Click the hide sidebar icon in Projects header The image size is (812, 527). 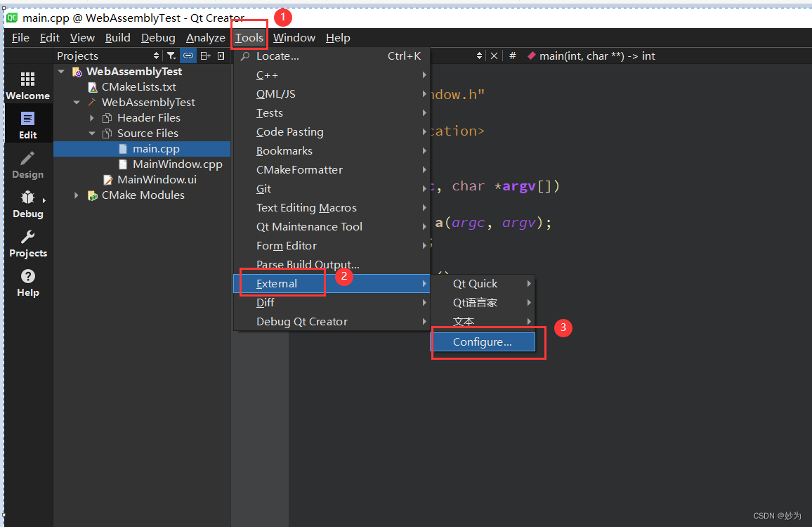tap(221, 56)
